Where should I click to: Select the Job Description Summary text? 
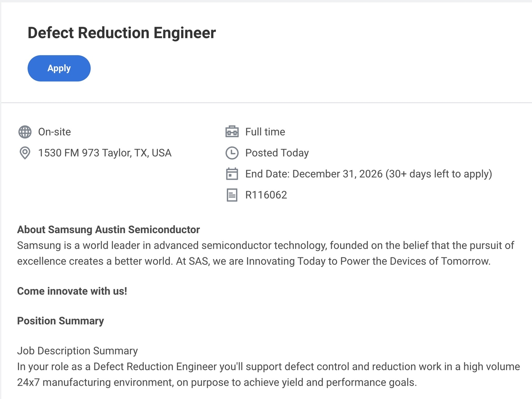[77, 351]
